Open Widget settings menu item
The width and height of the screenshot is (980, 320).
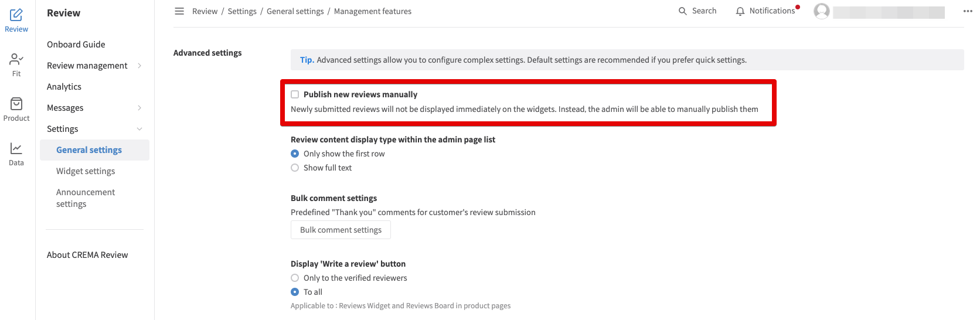pyautogui.click(x=86, y=171)
